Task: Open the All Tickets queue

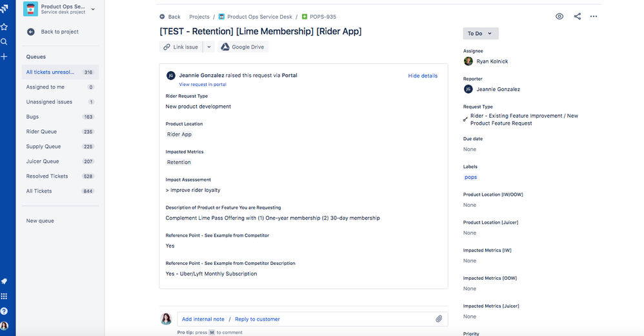Action: [60, 191]
